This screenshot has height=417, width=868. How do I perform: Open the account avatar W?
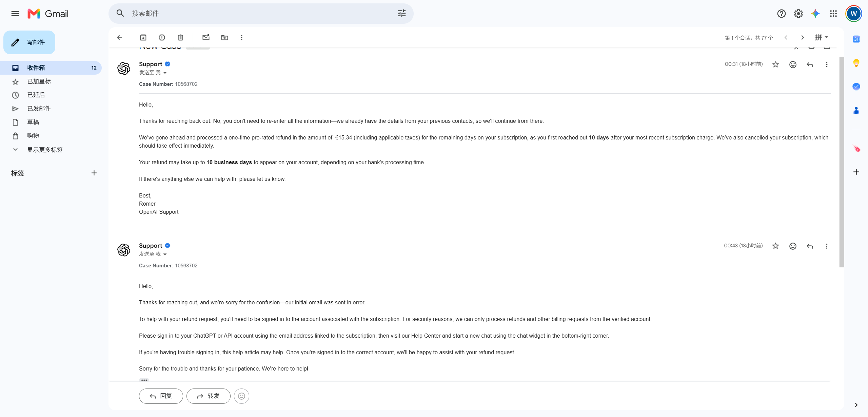853,14
